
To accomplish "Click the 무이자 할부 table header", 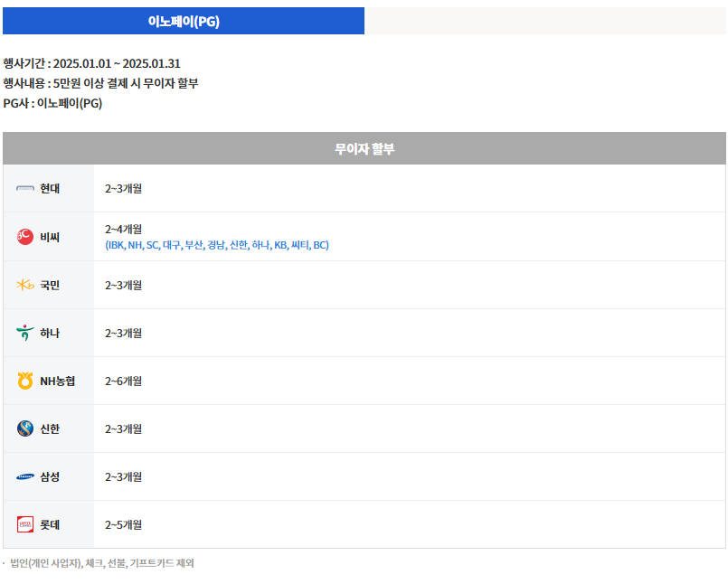I will click(364, 148).
